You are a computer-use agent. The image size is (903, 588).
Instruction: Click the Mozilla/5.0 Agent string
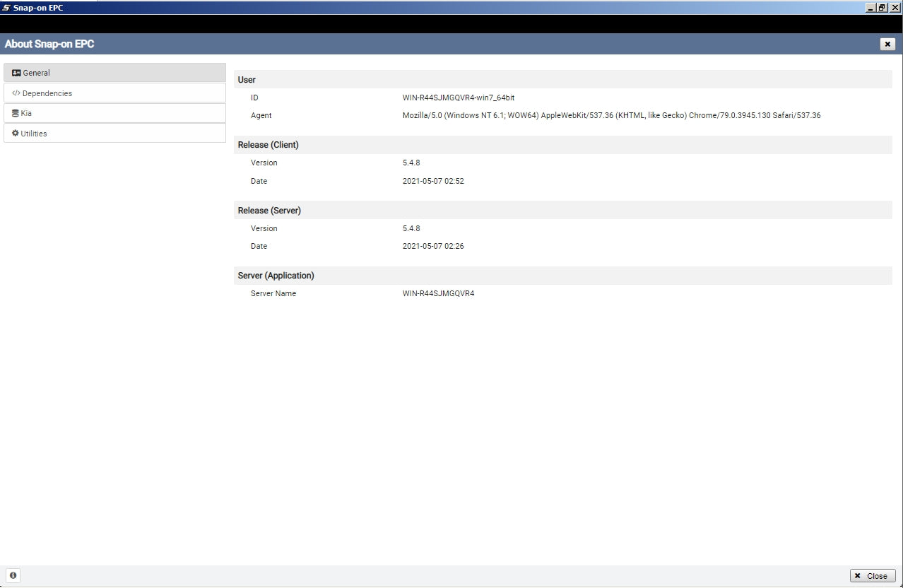[x=611, y=115]
